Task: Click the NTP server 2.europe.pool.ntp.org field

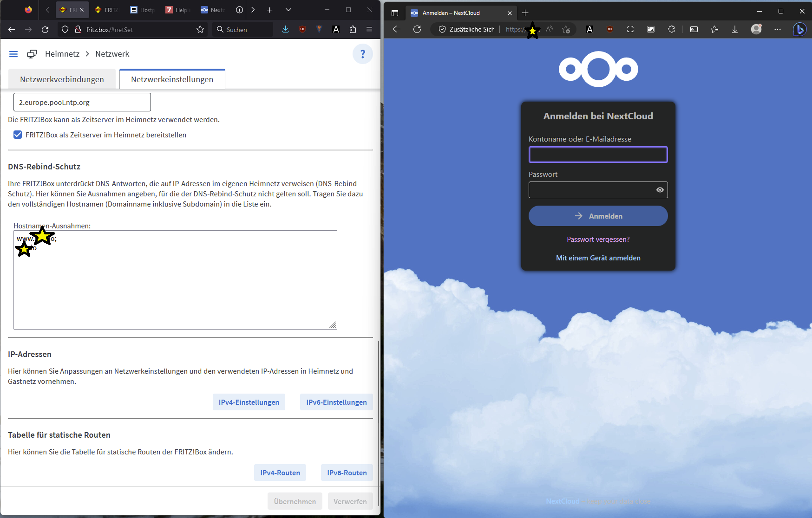Action: point(82,102)
